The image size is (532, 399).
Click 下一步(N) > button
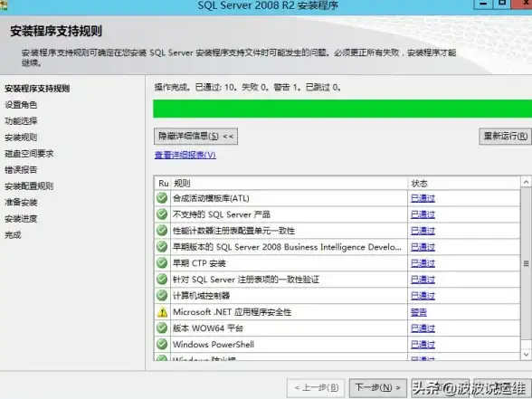coord(377,387)
